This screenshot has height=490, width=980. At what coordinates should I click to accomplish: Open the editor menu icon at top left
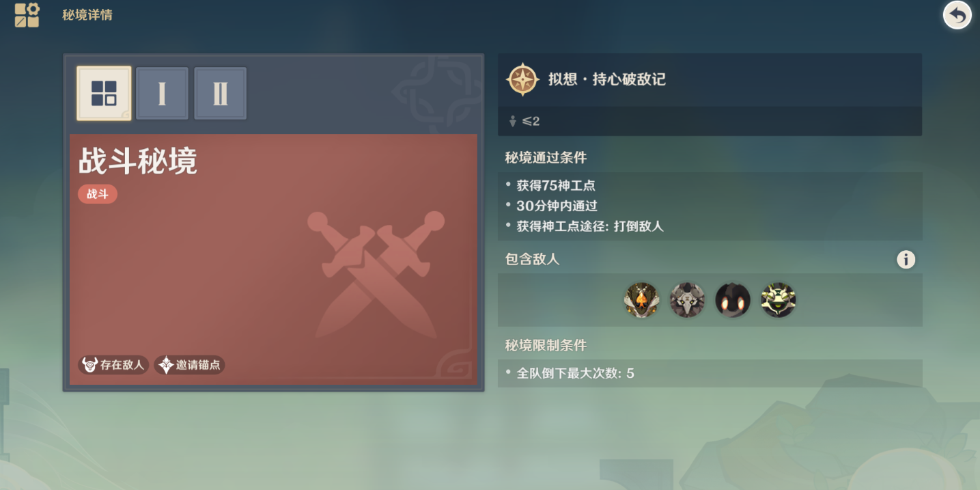click(27, 15)
